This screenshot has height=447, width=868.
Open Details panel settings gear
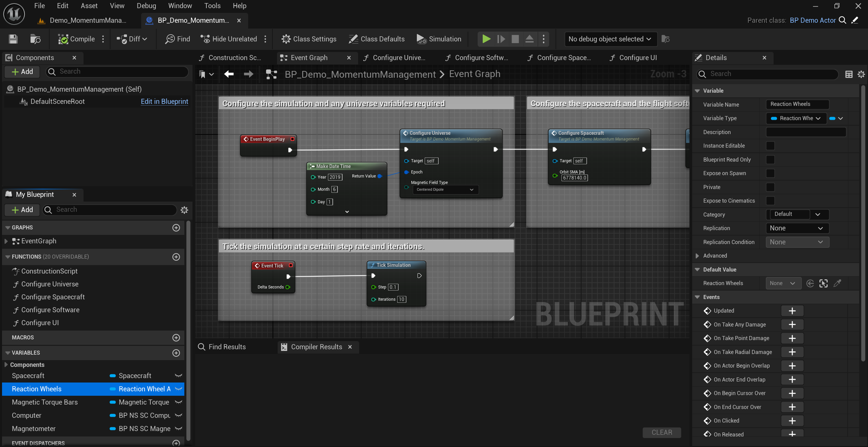(x=861, y=74)
